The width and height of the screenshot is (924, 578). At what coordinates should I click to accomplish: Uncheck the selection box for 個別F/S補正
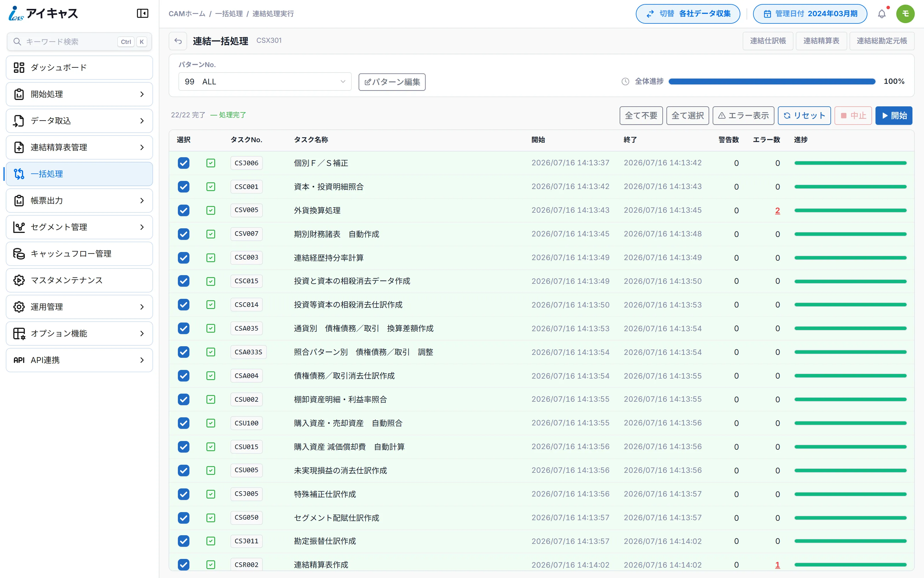point(184,163)
